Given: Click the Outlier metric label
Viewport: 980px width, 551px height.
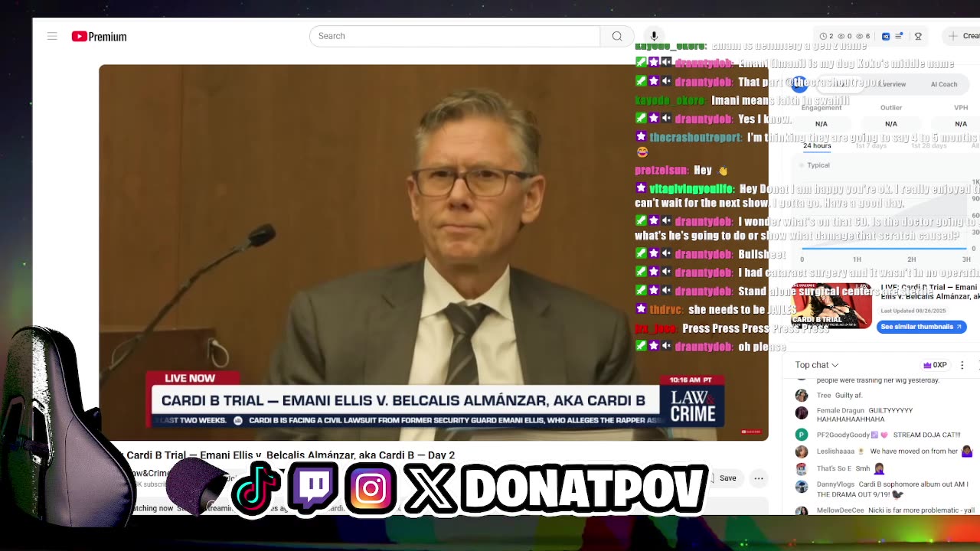Looking at the screenshot, I should tap(891, 108).
